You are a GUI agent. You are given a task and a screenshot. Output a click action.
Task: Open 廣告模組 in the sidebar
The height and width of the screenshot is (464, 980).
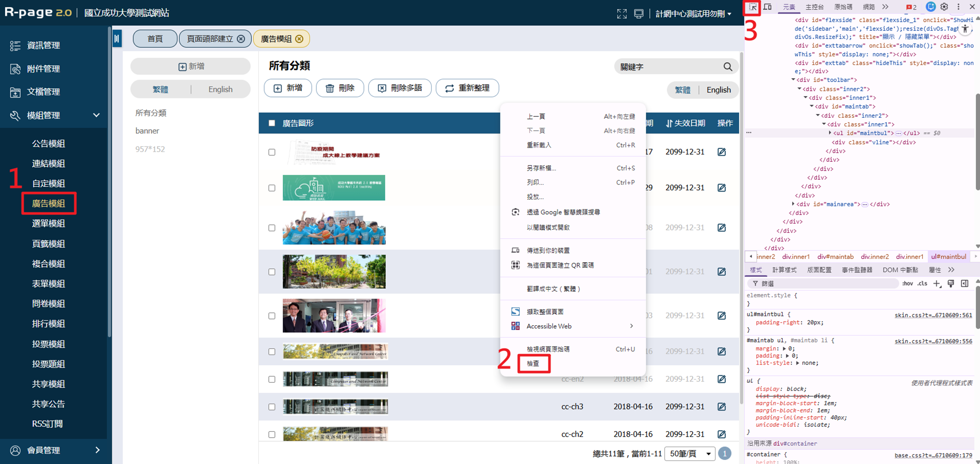48,203
